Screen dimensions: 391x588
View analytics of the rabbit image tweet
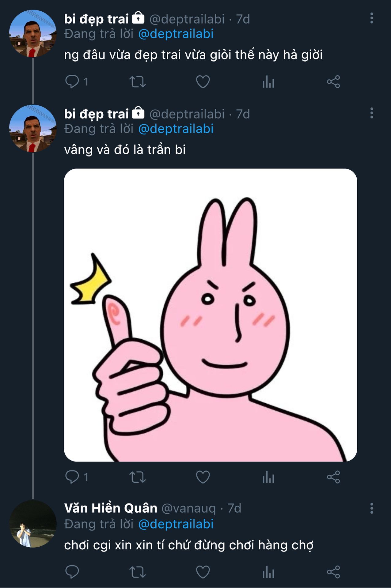coord(268,477)
